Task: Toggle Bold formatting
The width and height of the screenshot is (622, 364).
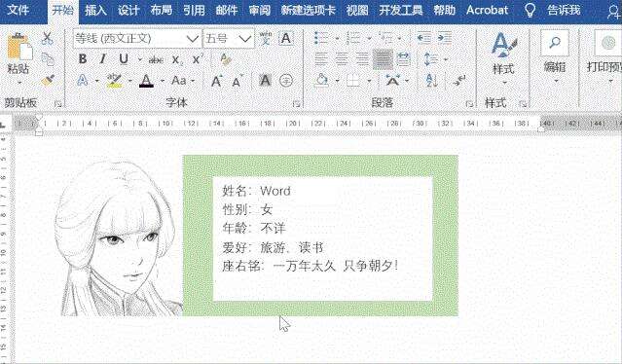Action: pos(83,59)
